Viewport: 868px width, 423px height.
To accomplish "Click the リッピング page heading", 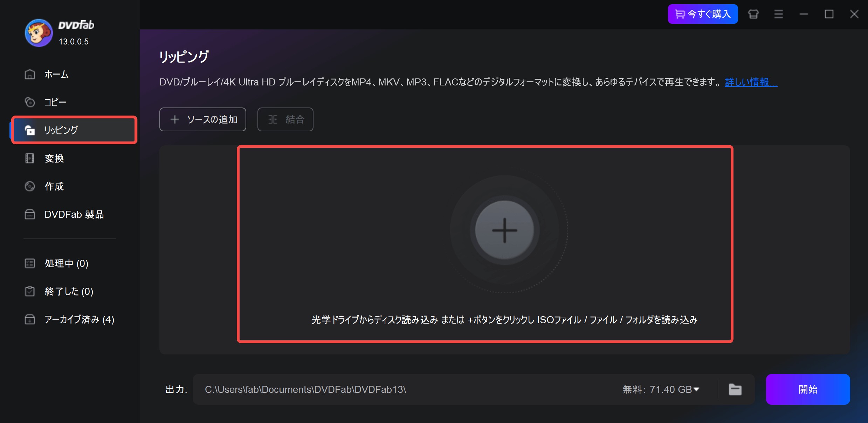I will pyautogui.click(x=184, y=57).
